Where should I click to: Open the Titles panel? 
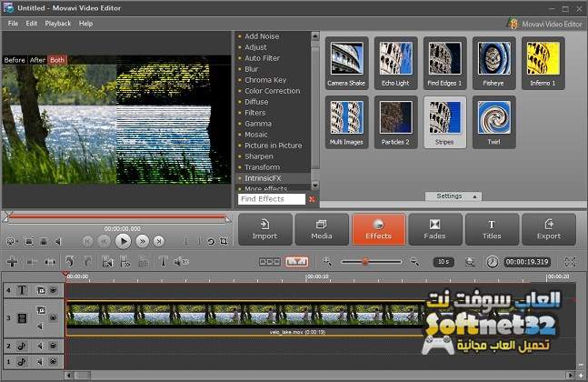[492, 229]
